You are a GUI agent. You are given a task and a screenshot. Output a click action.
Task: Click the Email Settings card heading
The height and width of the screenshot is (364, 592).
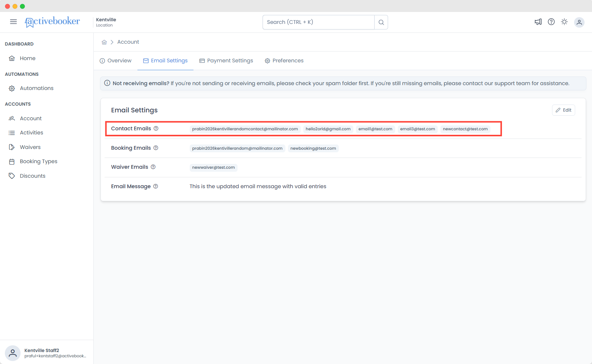[134, 110]
